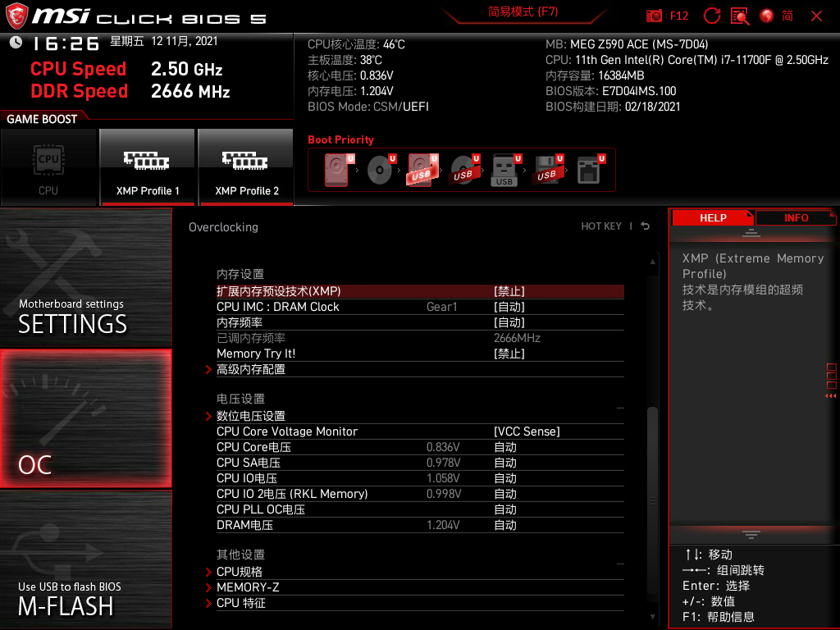Switch to the INFO tab

(795, 217)
